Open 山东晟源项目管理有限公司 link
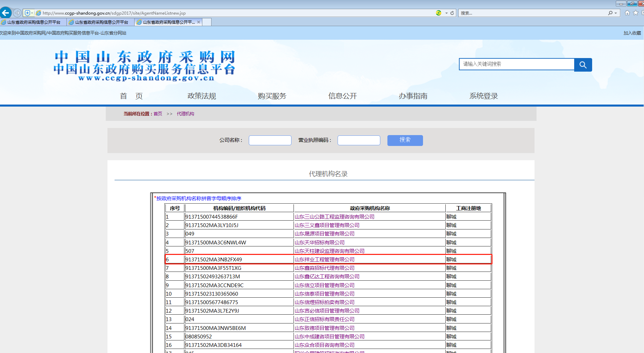The width and height of the screenshot is (644, 353). (324, 234)
